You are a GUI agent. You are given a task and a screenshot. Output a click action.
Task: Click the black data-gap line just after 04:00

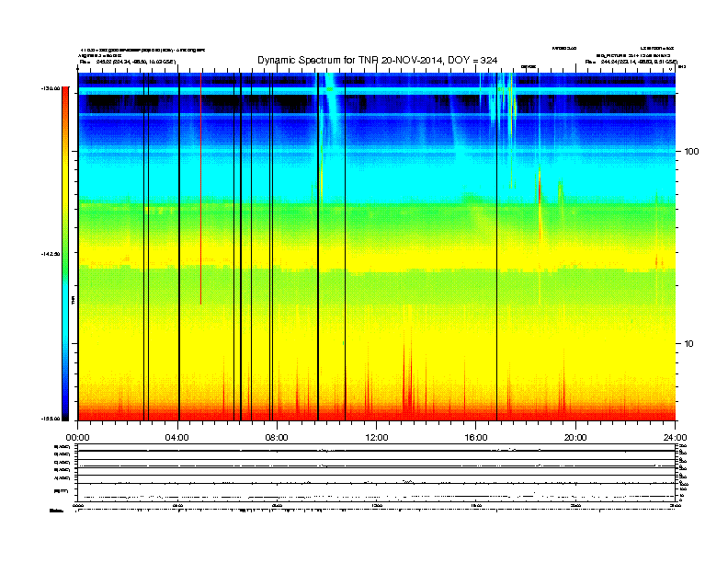[x=178, y=247]
